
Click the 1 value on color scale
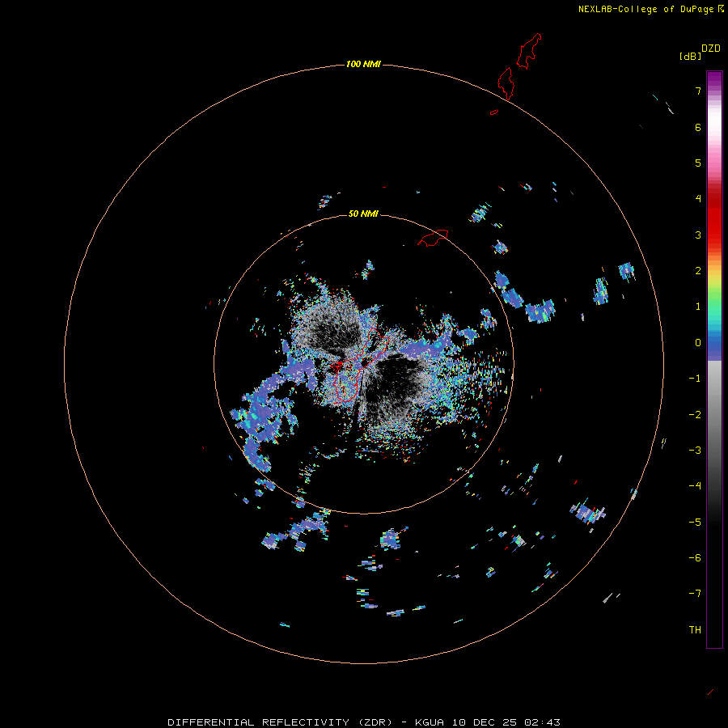coord(698,307)
